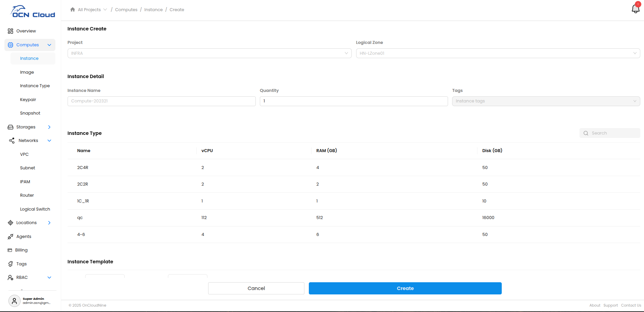The width and height of the screenshot is (644, 312).
Task: Open Billing card icon in sidebar
Action: tap(10, 250)
